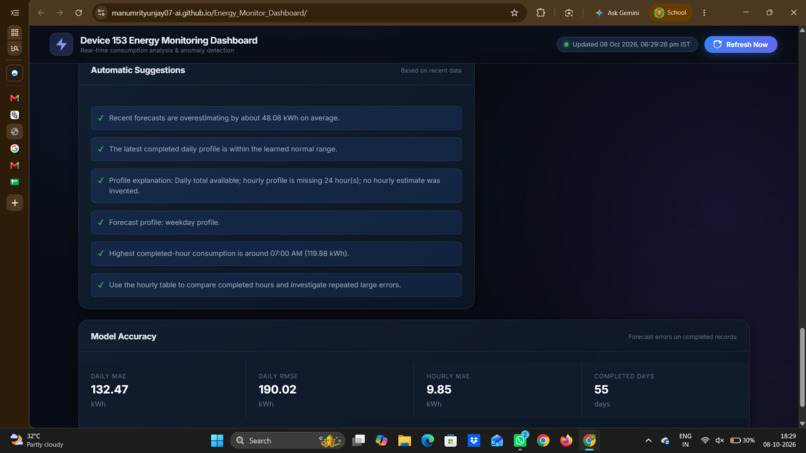Select the Highest completed-hour consumption suggestion
The image size is (806, 453).
pos(276,253)
